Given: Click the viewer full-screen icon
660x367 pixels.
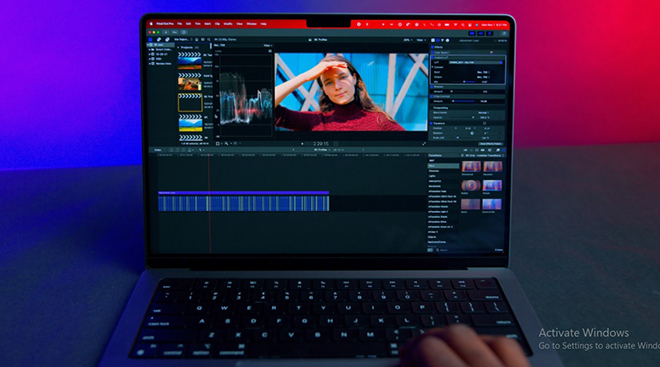Looking at the screenshot, I should point(424,144).
